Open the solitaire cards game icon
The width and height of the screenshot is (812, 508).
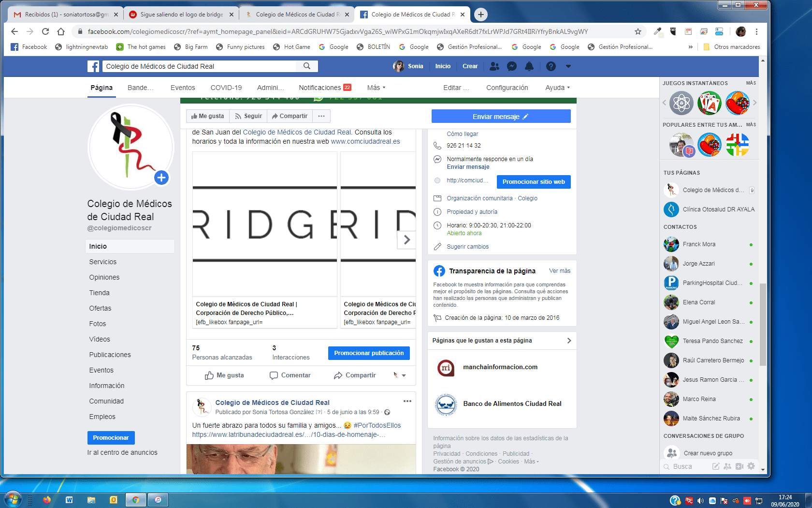[x=710, y=103]
